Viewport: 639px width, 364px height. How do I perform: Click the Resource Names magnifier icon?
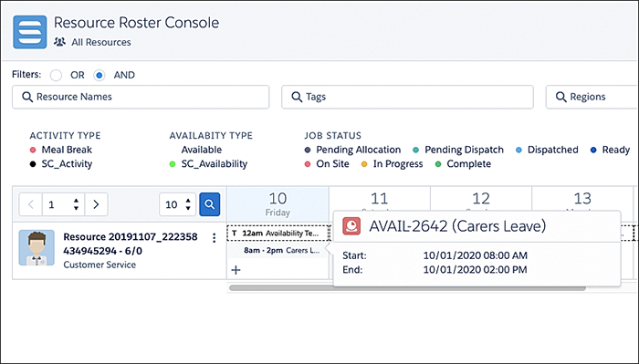pyautogui.click(x=27, y=97)
